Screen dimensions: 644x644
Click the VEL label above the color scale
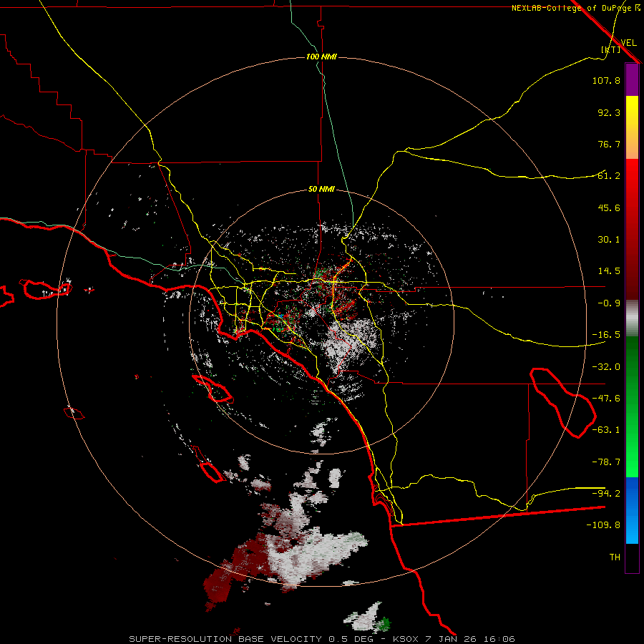[x=628, y=42]
